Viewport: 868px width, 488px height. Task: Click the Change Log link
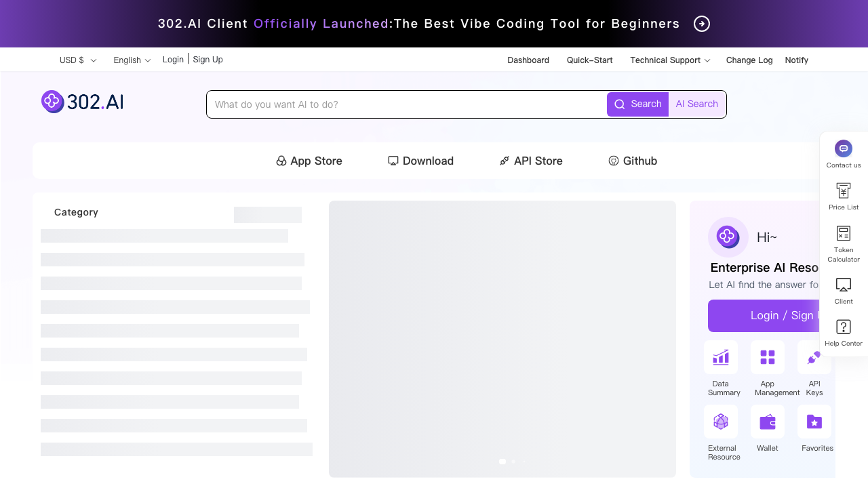[749, 60]
